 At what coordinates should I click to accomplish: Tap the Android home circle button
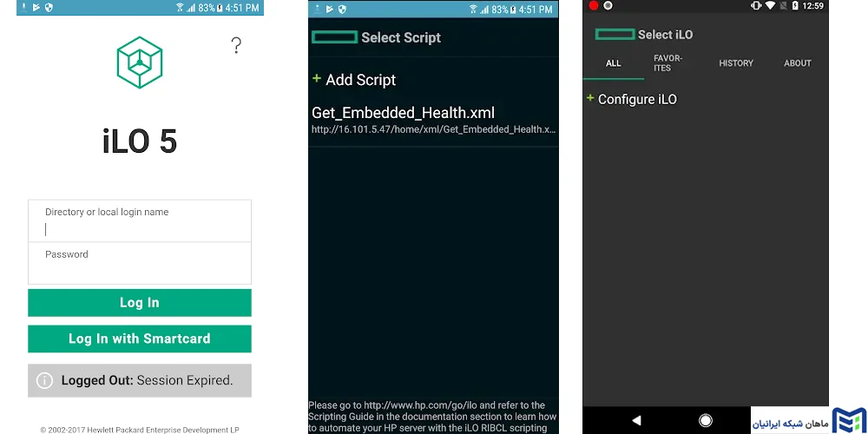pos(705,420)
